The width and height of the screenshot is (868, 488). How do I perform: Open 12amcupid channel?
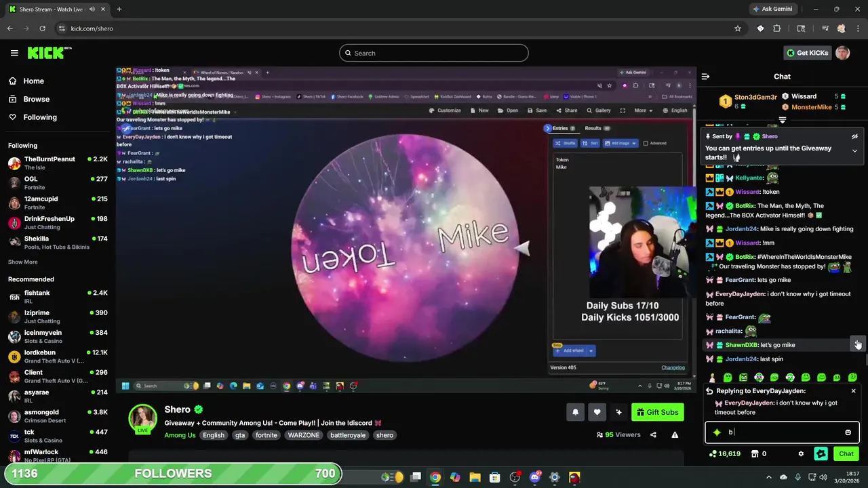pyautogui.click(x=58, y=203)
